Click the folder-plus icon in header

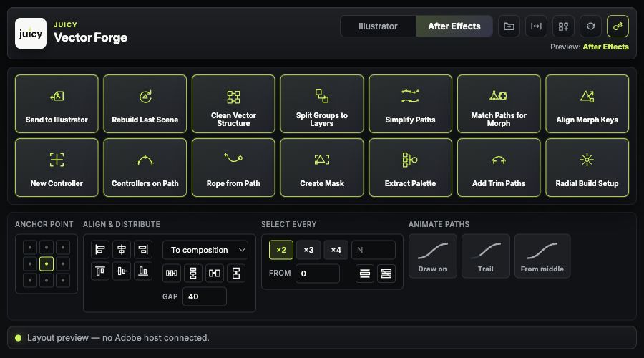click(509, 26)
